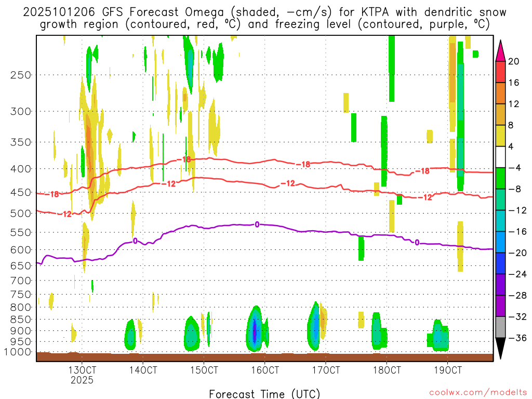Click the 800 pressure level label
This screenshot has height=399, width=532.
point(21,308)
